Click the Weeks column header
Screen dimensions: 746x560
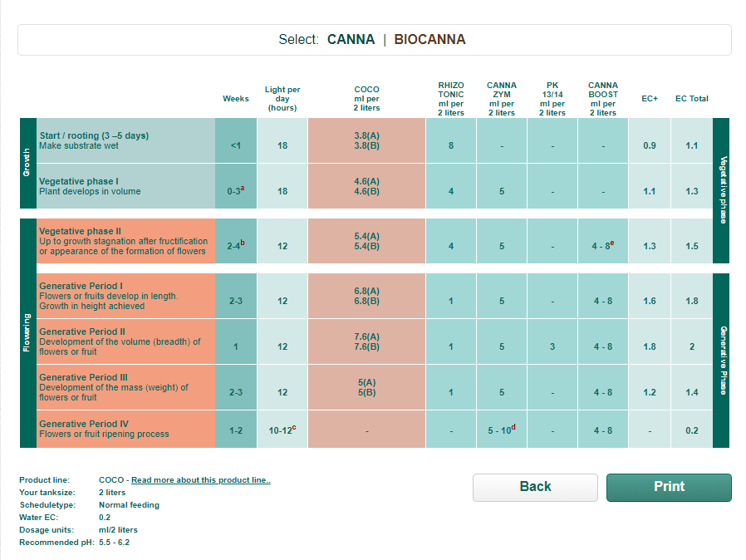click(236, 99)
